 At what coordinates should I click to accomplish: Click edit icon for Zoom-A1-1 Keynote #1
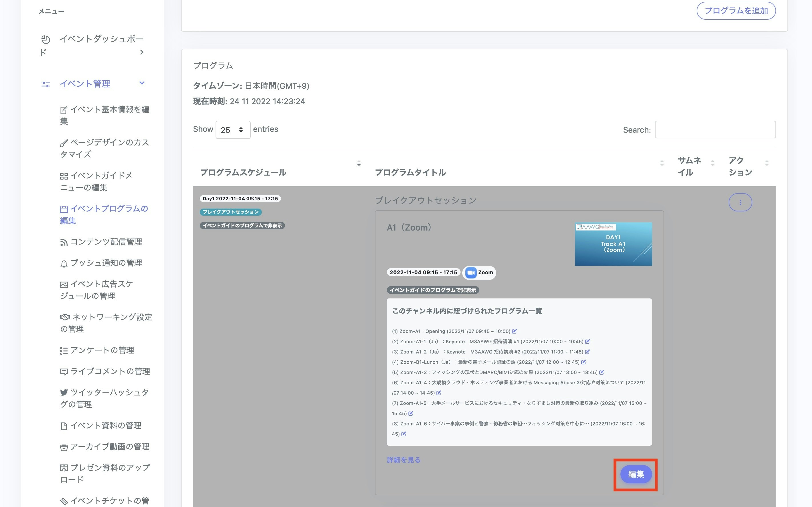(587, 342)
